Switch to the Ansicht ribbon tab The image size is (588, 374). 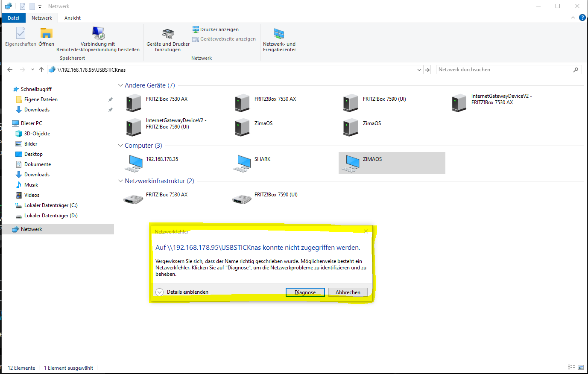click(73, 18)
